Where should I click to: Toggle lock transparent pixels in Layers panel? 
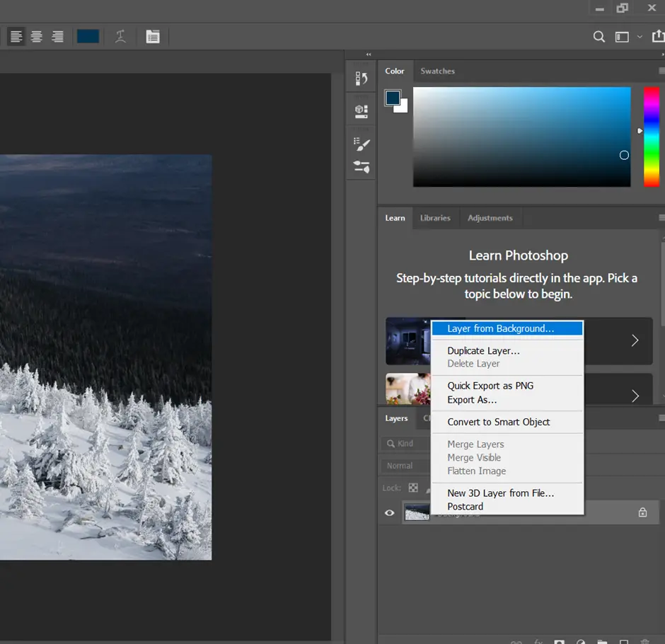pos(413,488)
